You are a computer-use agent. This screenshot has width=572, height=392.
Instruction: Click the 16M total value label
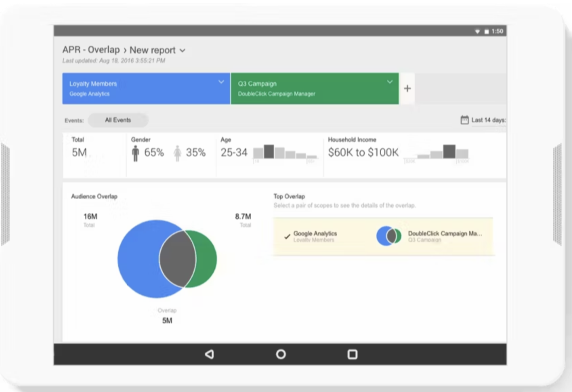(x=90, y=216)
